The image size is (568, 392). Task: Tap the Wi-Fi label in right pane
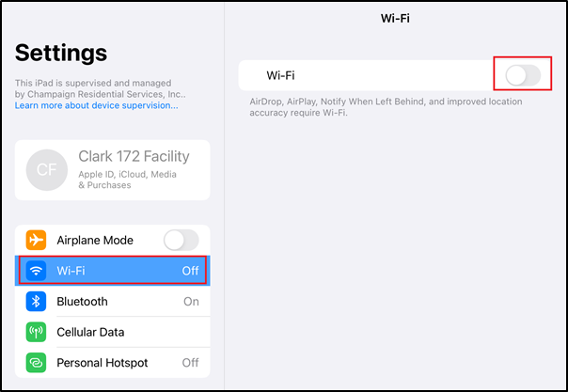tap(280, 75)
